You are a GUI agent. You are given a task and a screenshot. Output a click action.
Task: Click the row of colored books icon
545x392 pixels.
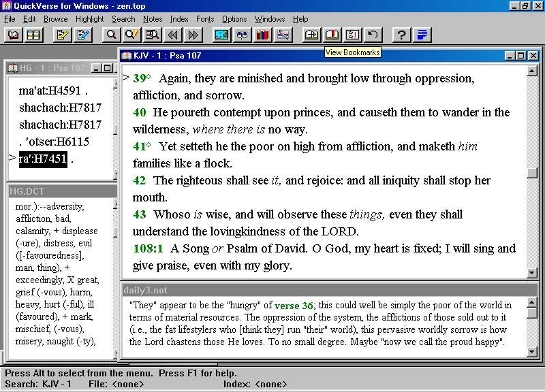[x=262, y=35]
